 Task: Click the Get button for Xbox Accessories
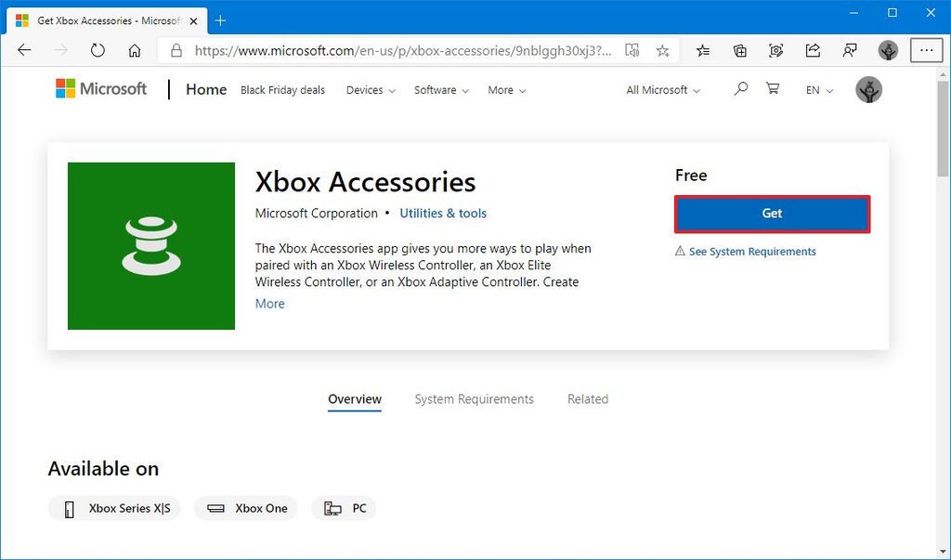point(772,213)
